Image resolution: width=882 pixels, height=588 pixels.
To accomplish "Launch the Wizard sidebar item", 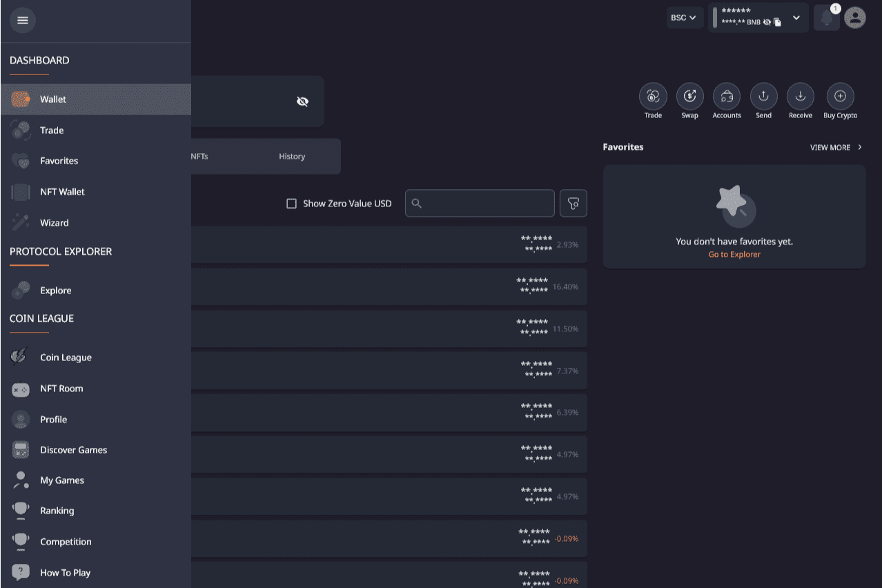I will pos(96,223).
